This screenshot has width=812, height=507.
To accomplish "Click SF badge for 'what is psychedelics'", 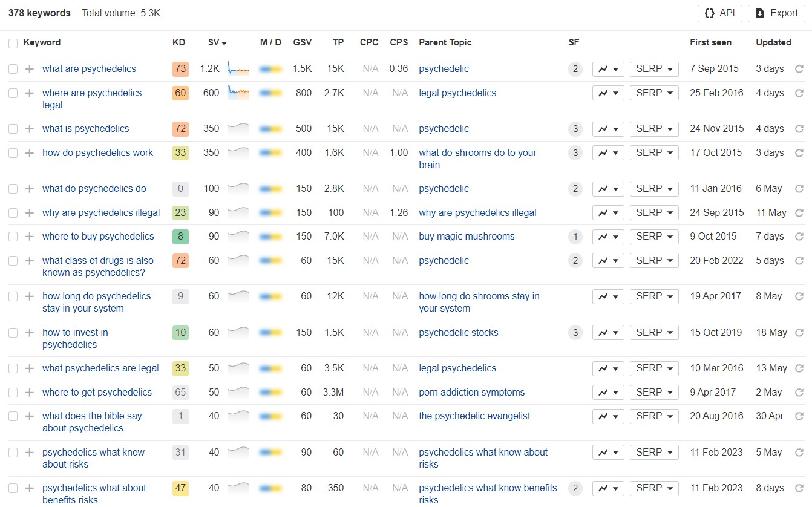I will [575, 129].
